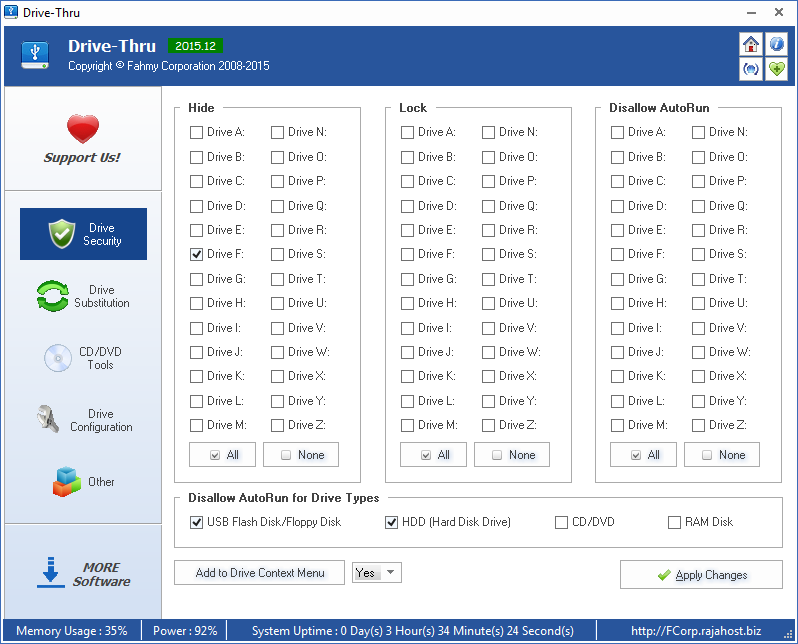Click the green heart plus icon
798x644 pixels.
pos(776,69)
